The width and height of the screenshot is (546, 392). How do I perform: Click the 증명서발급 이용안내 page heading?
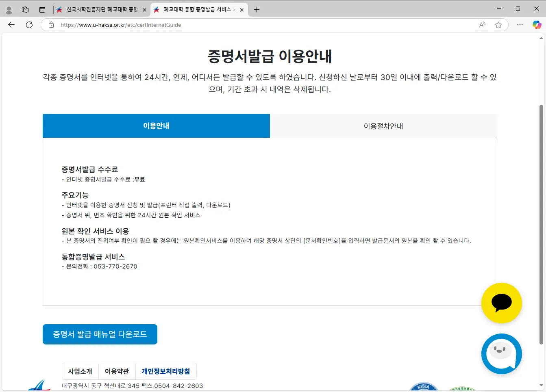pos(270,56)
